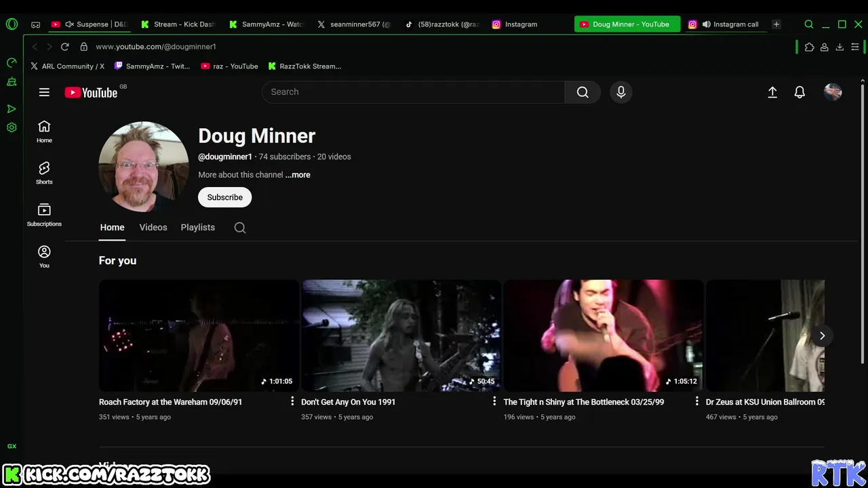868x488 pixels.
Task: Open SammyAmz Twitch bookmark
Action: tap(152, 66)
